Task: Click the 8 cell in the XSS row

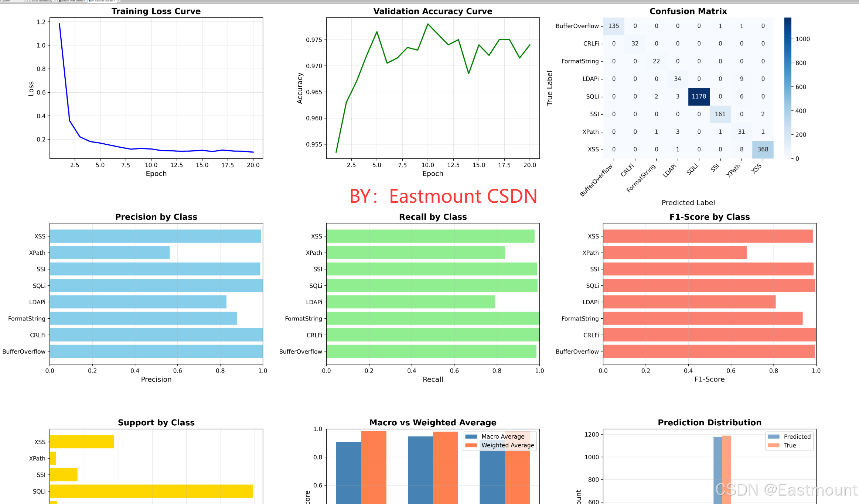Action: (741, 149)
